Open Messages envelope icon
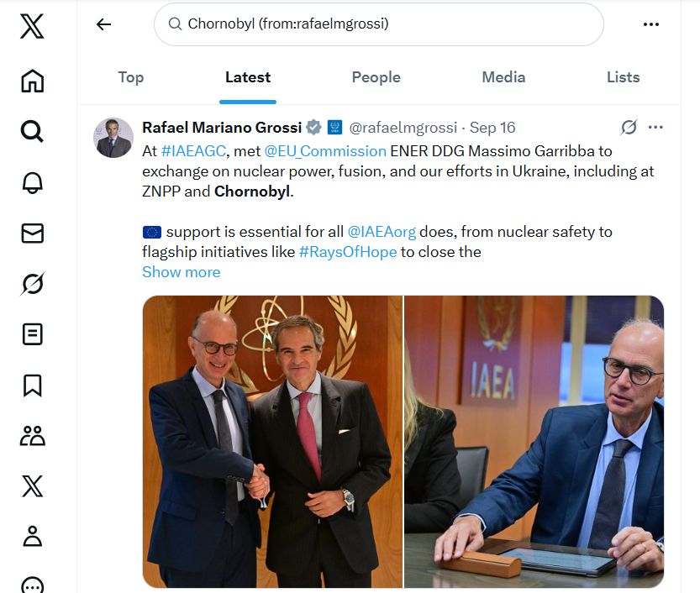 point(32,234)
